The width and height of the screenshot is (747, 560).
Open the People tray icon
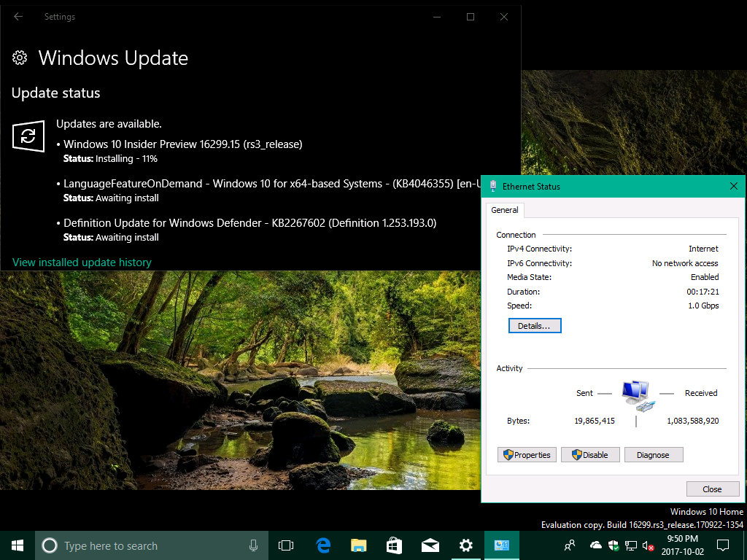point(570,545)
